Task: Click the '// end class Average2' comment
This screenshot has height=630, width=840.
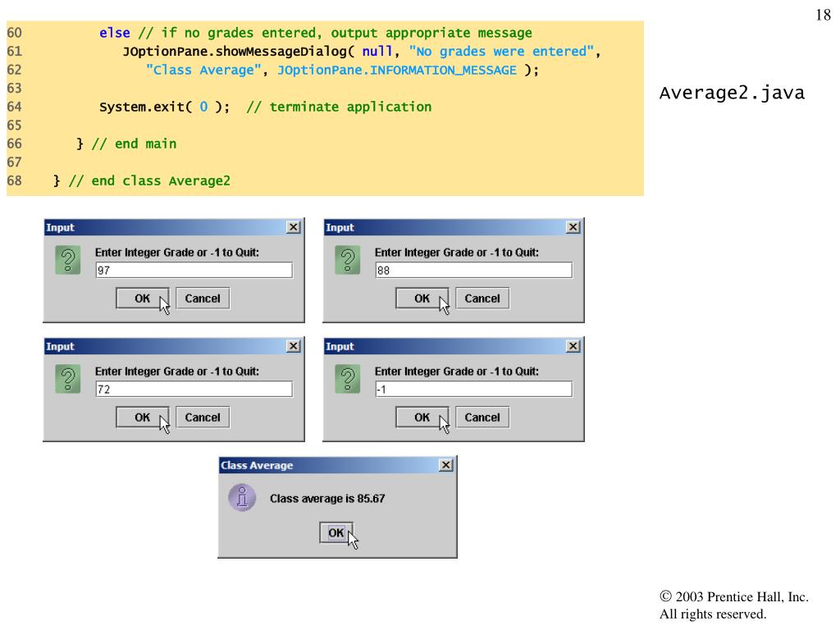Action: pos(149,181)
